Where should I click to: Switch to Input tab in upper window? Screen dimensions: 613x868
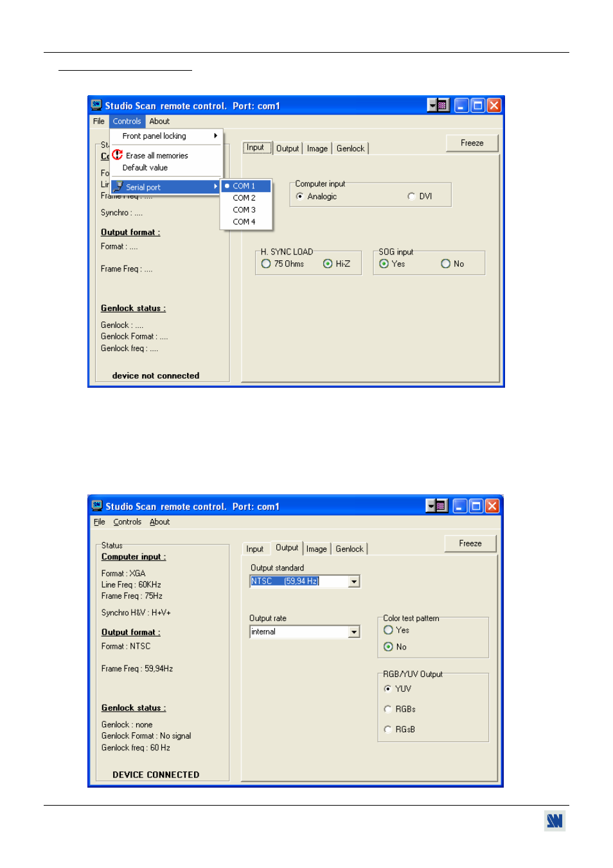point(256,147)
